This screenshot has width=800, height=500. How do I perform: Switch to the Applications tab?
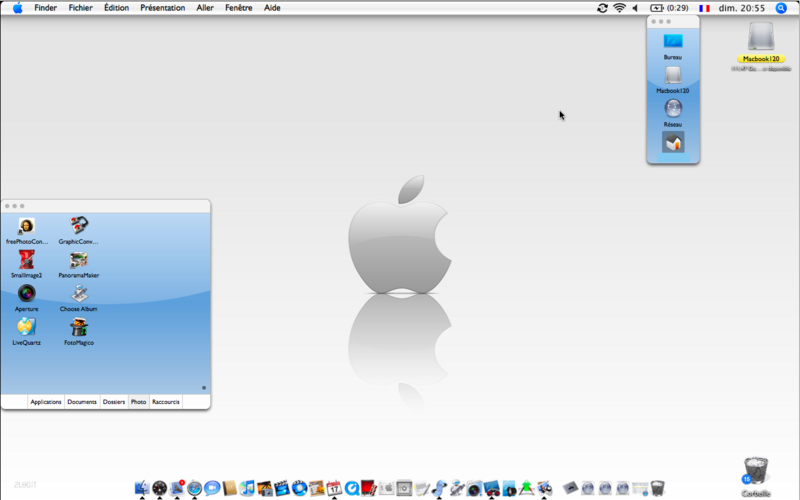[x=46, y=402]
